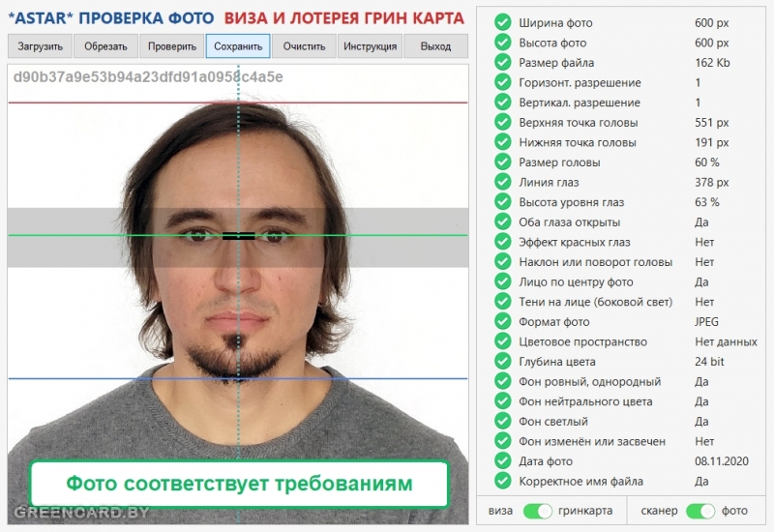Click the checkmark for Корректное имя файла
Image resolution: width=774 pixels, height=532 pixels.
click(x=502, y=481)
